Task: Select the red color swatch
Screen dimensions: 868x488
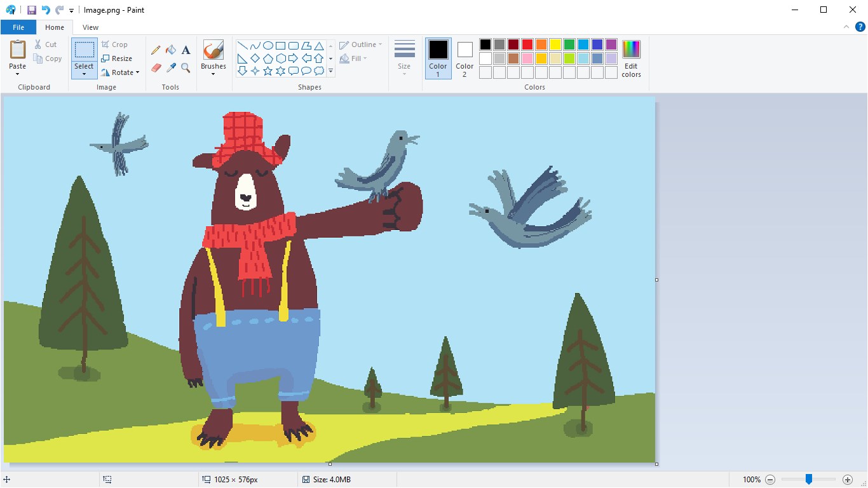Action: (x=527, y=44)
